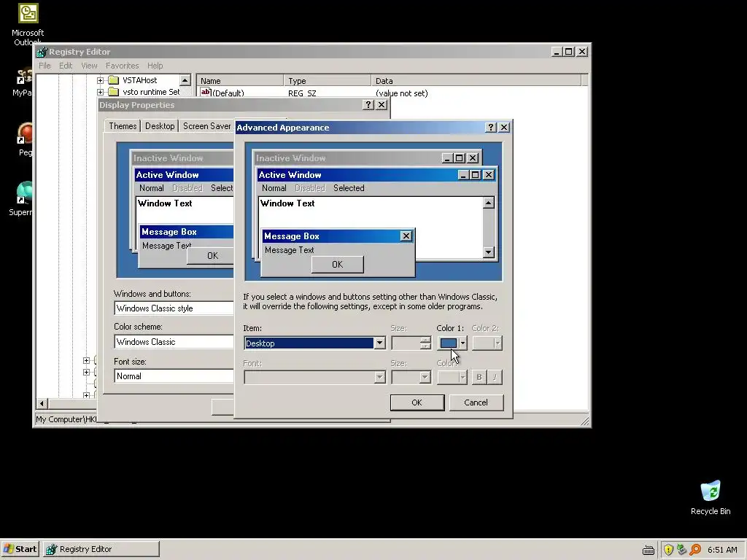
Task: Select the (Default) registry value icon
Action: [205, 93]
